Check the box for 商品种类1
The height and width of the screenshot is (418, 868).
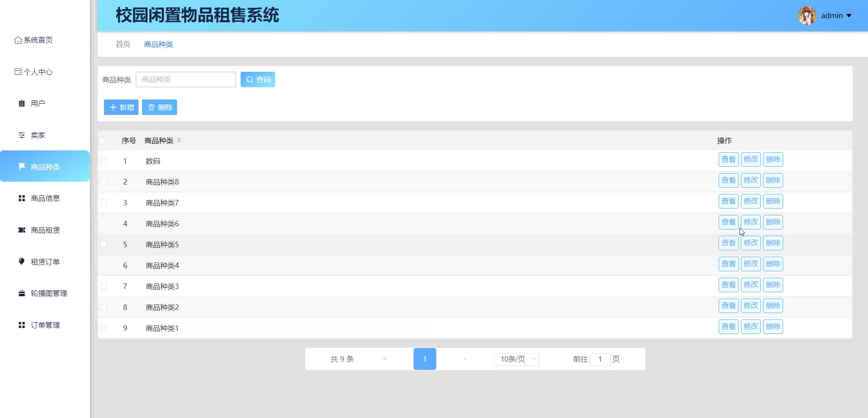coord(104,328)
